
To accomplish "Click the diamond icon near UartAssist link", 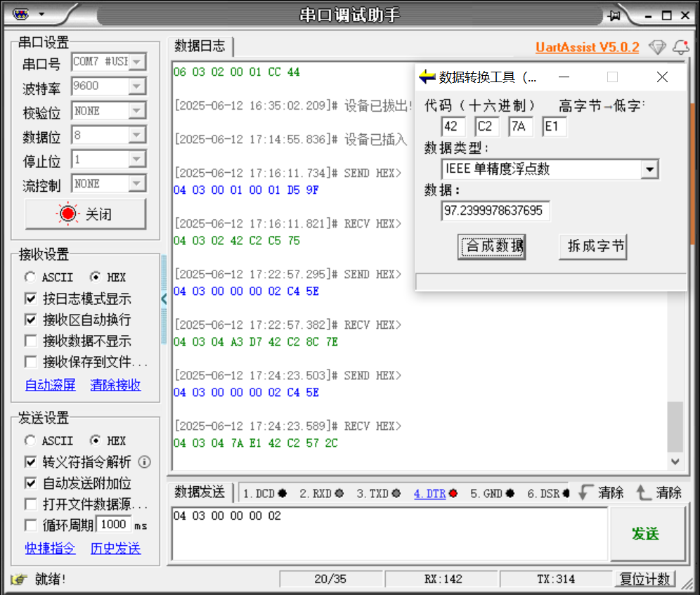I will pos(657,47).
